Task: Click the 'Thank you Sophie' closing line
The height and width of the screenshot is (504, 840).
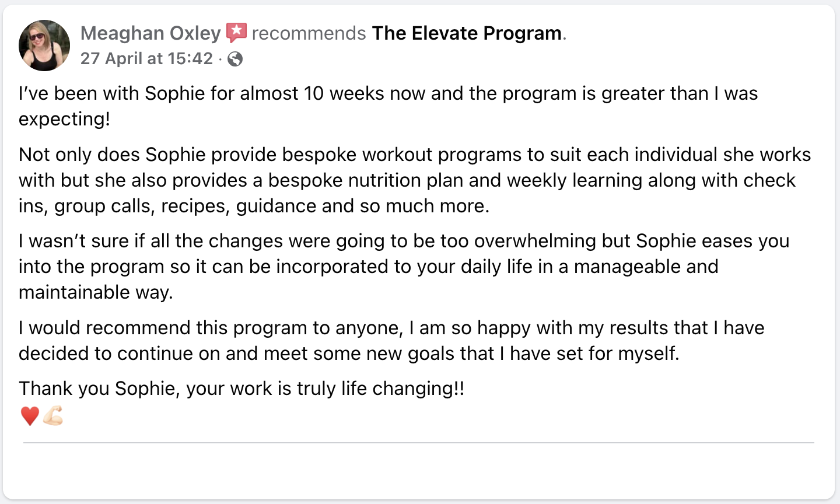Action: click(242, 388)
